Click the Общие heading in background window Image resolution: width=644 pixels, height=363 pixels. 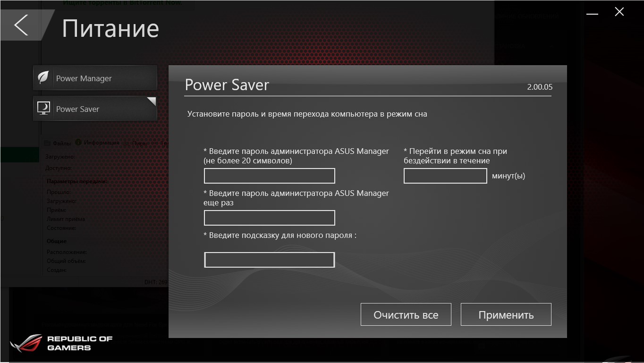click(57, 241)
